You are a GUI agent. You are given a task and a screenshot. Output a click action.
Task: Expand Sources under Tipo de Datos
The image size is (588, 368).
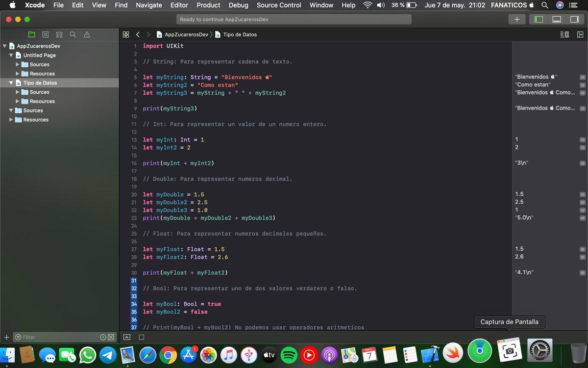click(18, 92)
